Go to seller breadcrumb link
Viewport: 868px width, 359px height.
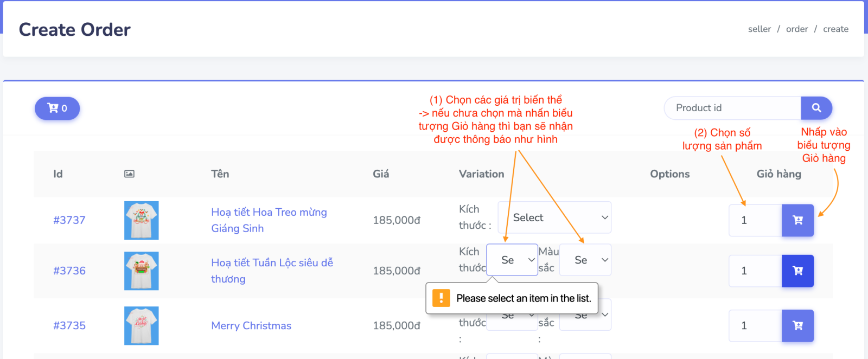(x=759, y=29)
